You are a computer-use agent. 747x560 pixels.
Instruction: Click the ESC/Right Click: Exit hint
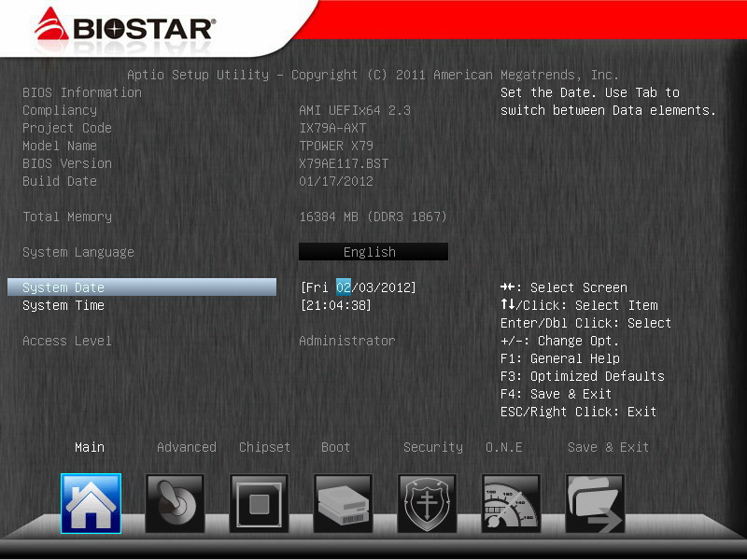[578, 412]
